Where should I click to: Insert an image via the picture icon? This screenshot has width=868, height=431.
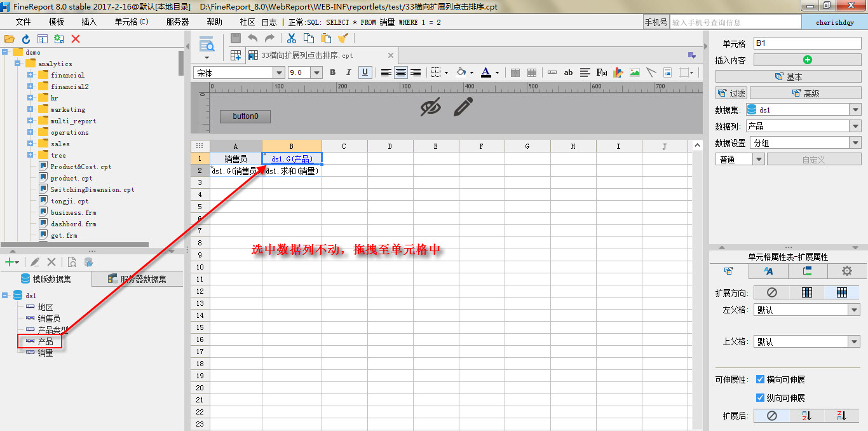pos(635,72)
